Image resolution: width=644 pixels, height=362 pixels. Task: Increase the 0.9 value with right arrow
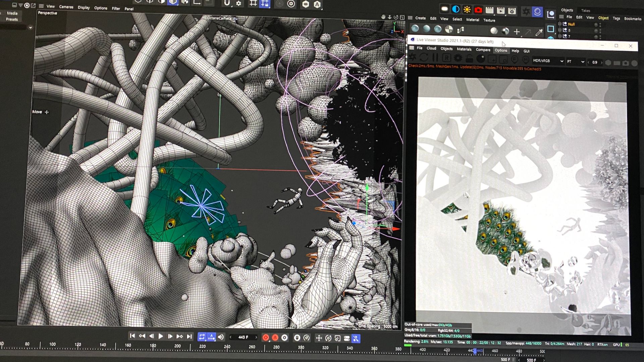pyautogui.click(x=601, y=63)
